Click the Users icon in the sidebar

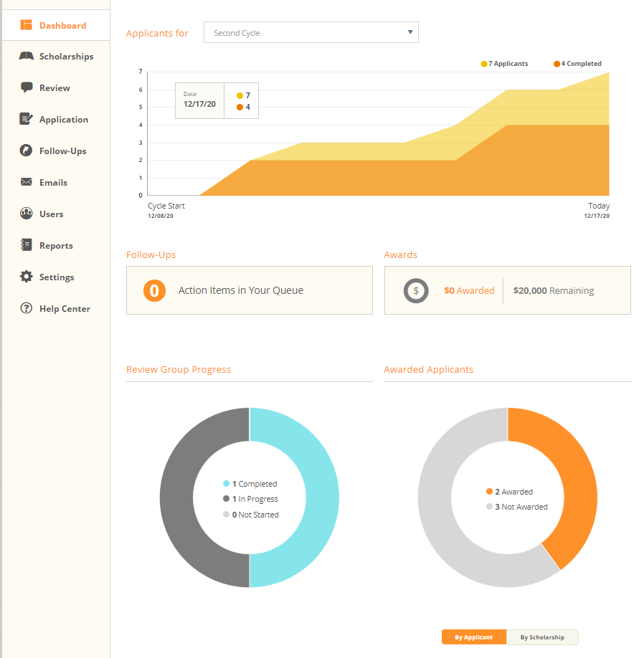tap(27, 214)
